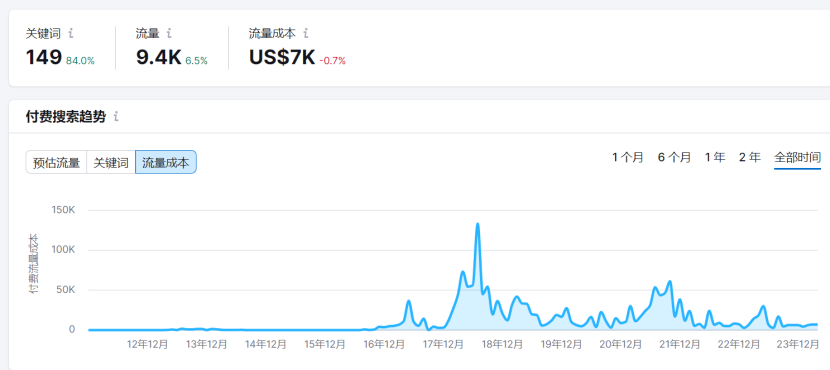Set time range to 2 年
Image resolution: width=830 pixels, height=370 pixels.
pos(750,158)
